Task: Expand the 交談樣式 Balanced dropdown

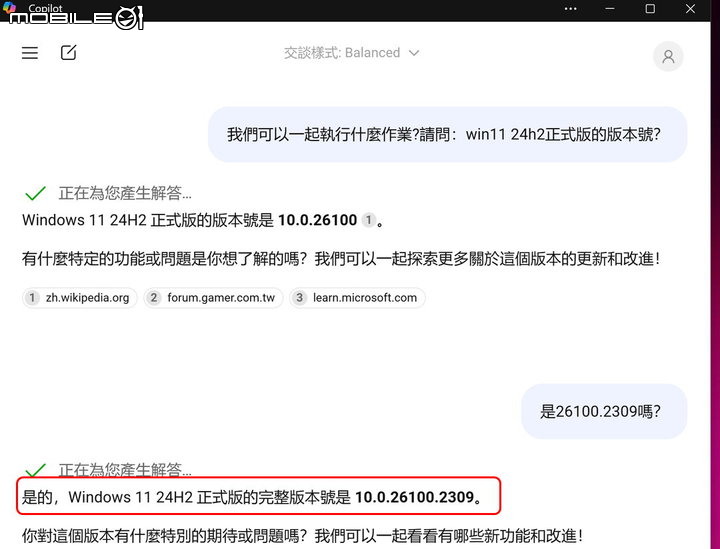Action: [x=351, y=53]
